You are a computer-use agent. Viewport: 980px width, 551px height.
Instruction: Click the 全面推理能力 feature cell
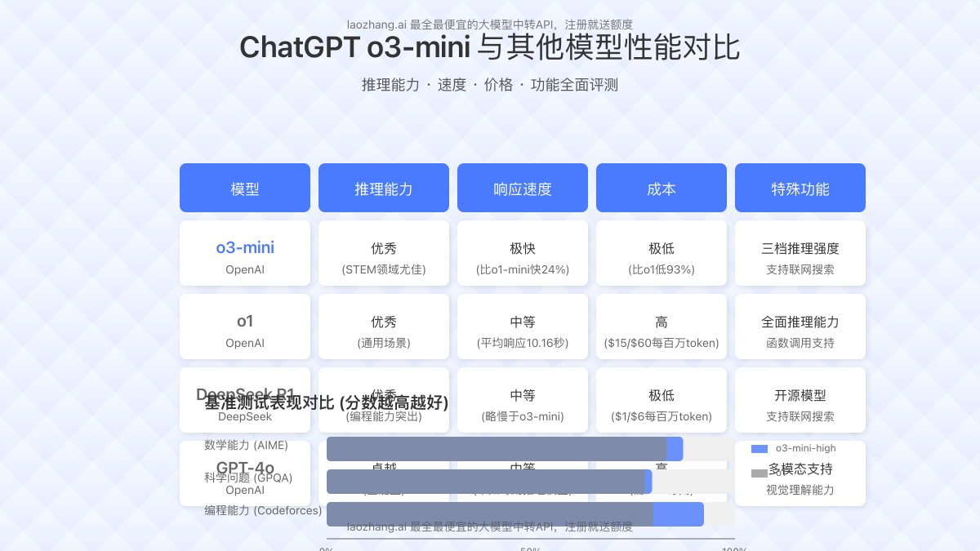point(800,327)
